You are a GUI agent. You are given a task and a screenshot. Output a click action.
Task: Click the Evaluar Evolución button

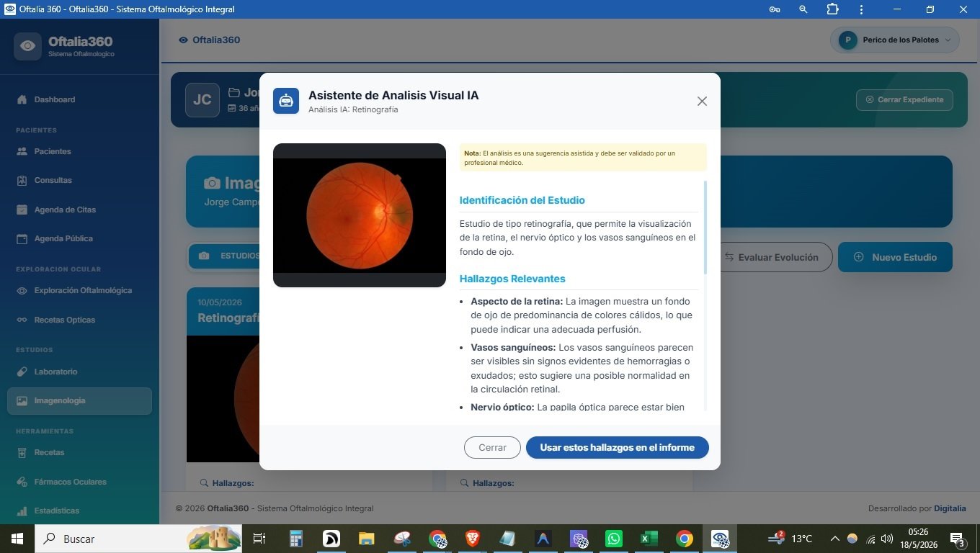(771, 257)
